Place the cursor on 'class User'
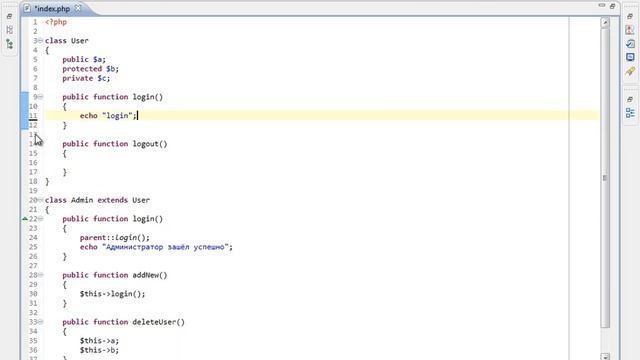 67,41
